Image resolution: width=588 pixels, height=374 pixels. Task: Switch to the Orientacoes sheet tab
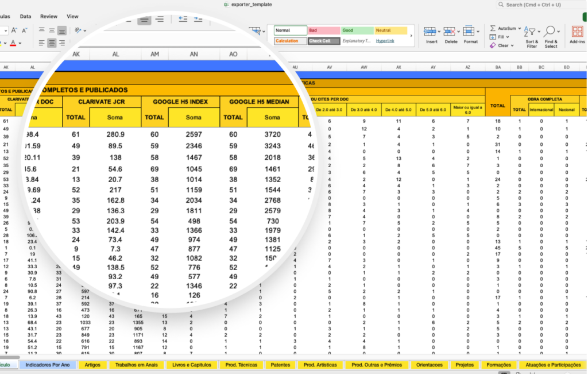[x=430, y=365]
